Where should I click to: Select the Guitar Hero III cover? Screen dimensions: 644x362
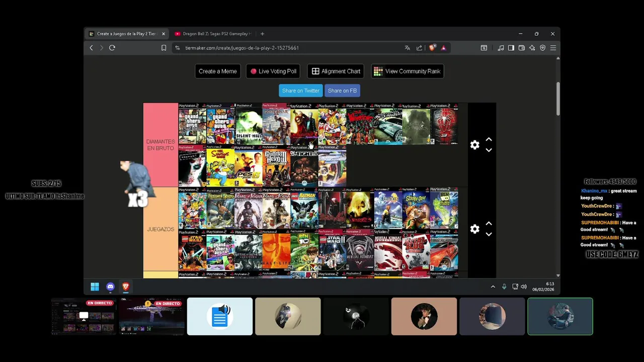tap(276, 166)
